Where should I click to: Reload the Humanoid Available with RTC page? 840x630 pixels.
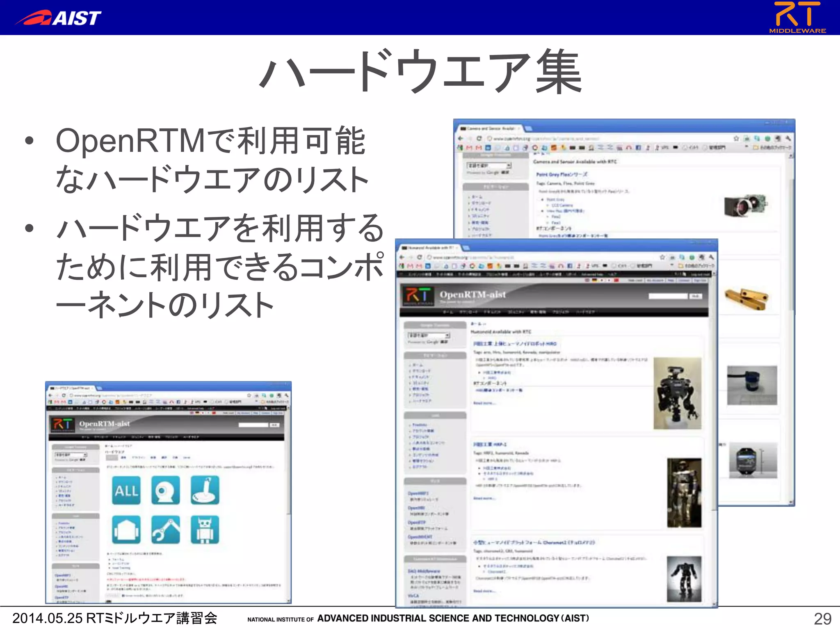[419, 257]
